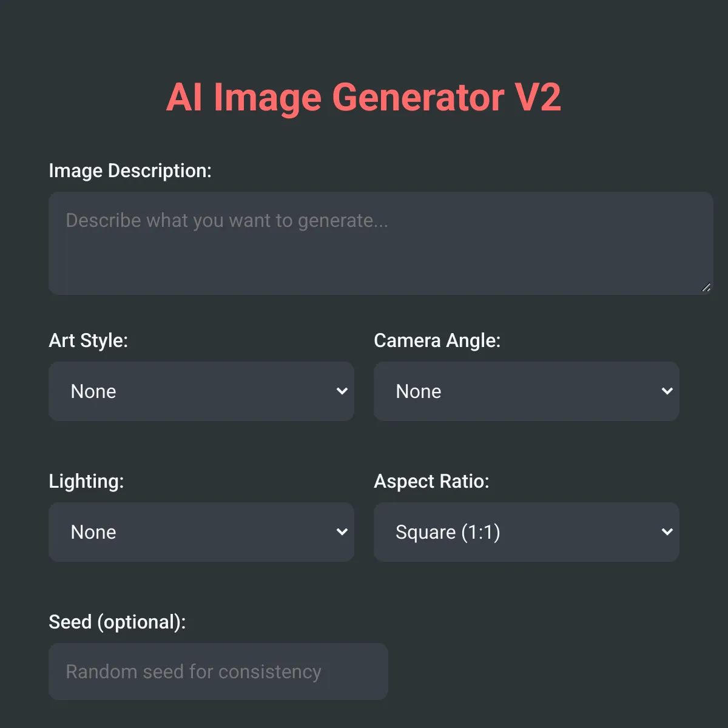Click the Seed (optional) label
The width and height of the screenshot is (728, 728).
[117, 622]
